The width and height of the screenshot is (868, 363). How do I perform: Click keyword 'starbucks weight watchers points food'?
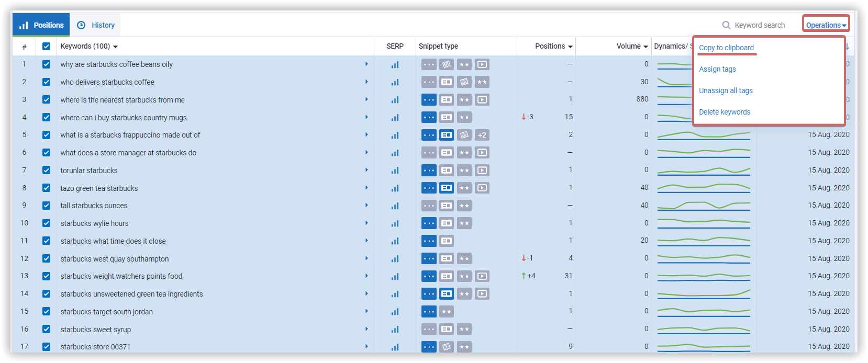pyautogui.click(x=121, y=276)
